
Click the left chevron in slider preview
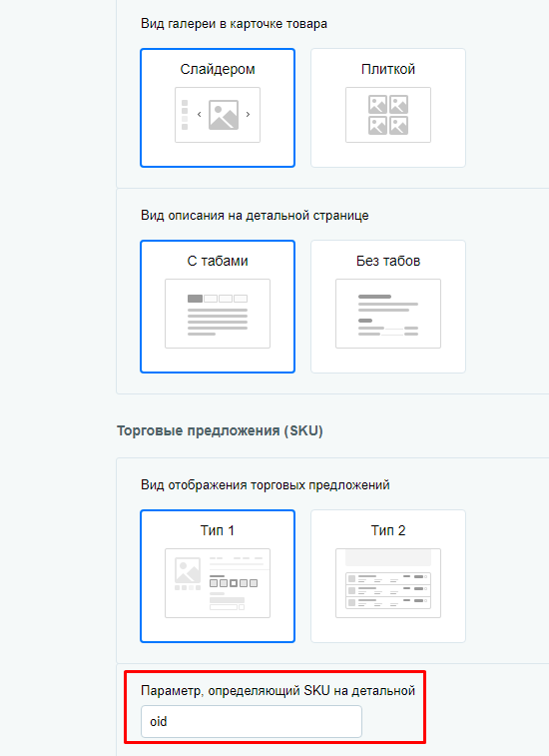199,115
